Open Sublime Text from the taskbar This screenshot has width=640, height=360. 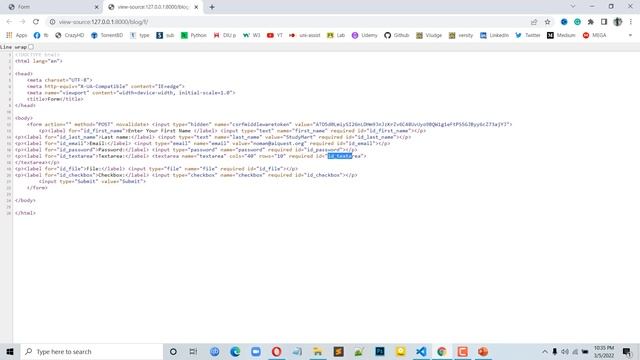[338, 351]
